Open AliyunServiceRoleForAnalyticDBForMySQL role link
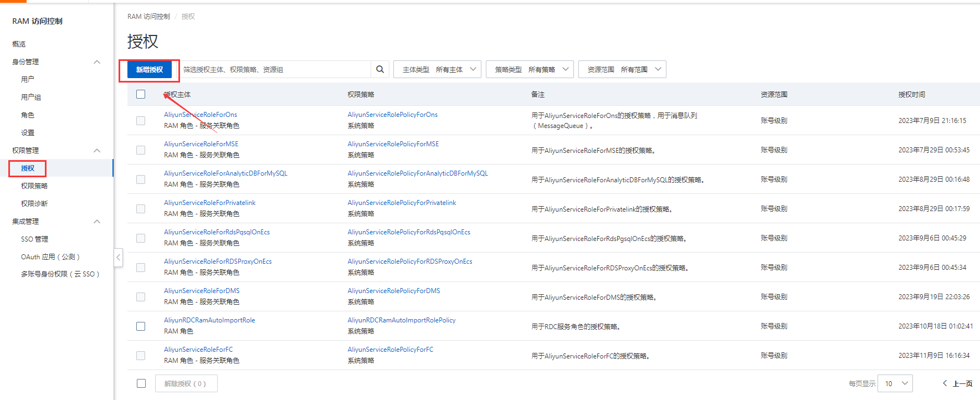This screenshot has width=980, height=400. 226,173
